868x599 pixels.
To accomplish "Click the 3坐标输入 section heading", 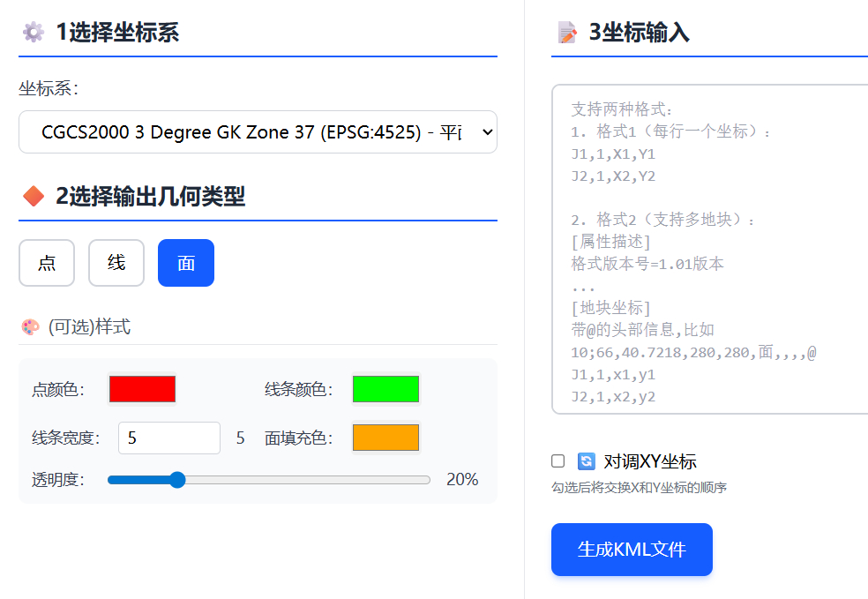I will 640,33.
